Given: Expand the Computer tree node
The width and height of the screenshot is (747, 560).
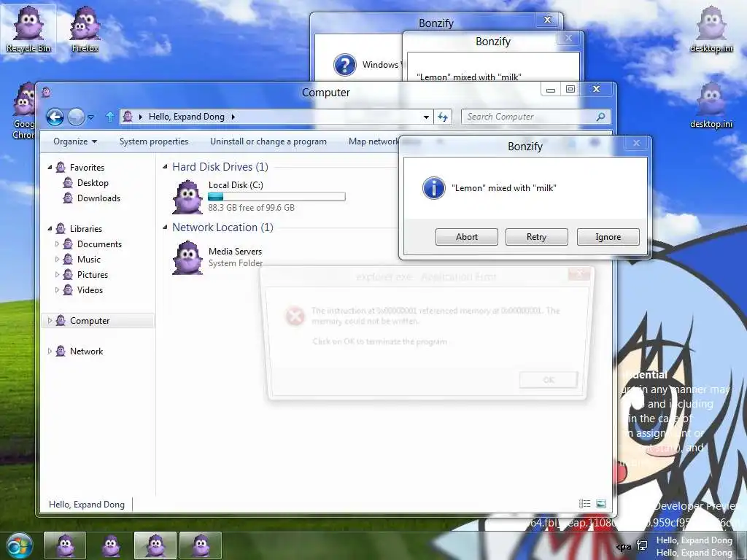Looking at the screenshot, I should point(50,321).
